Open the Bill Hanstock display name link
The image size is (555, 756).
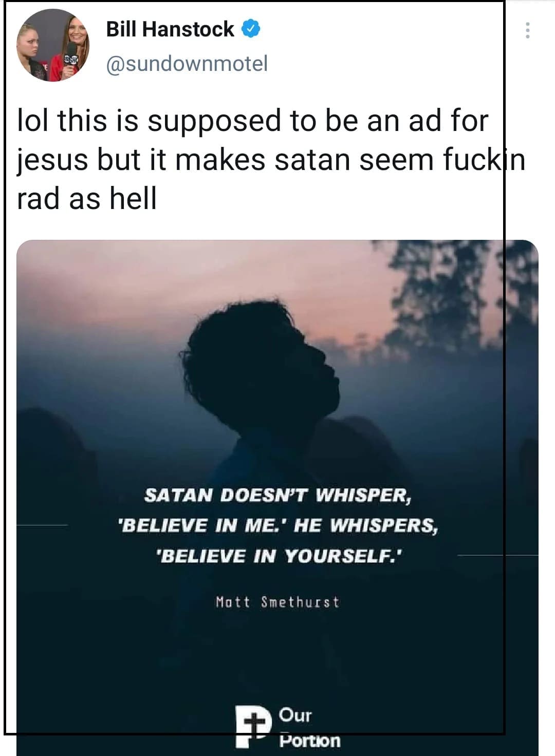(170, 29)
